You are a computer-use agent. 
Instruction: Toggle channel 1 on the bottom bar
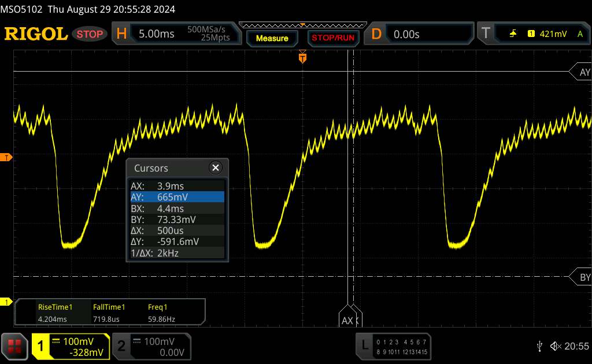[x=71, y=346]
